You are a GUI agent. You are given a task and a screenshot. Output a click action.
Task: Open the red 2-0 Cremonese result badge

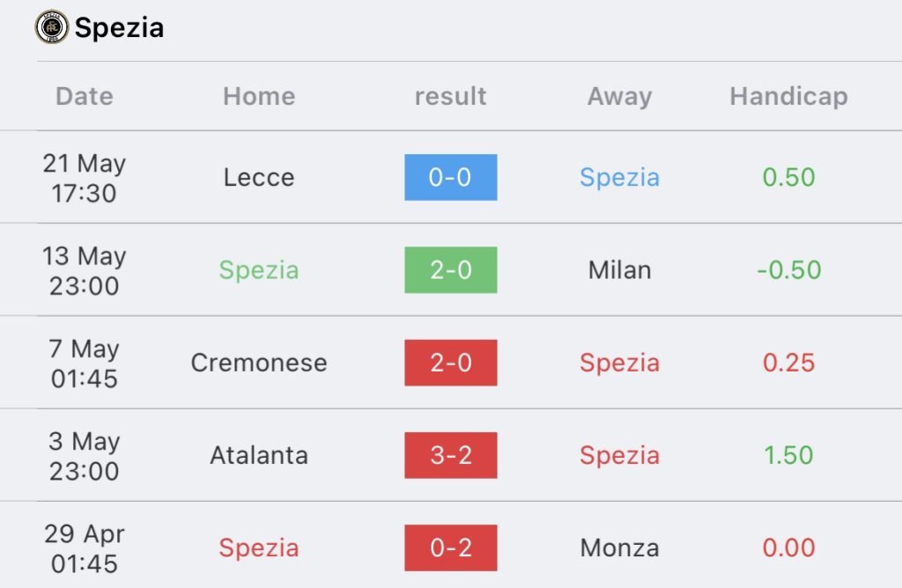click(450, 363)
